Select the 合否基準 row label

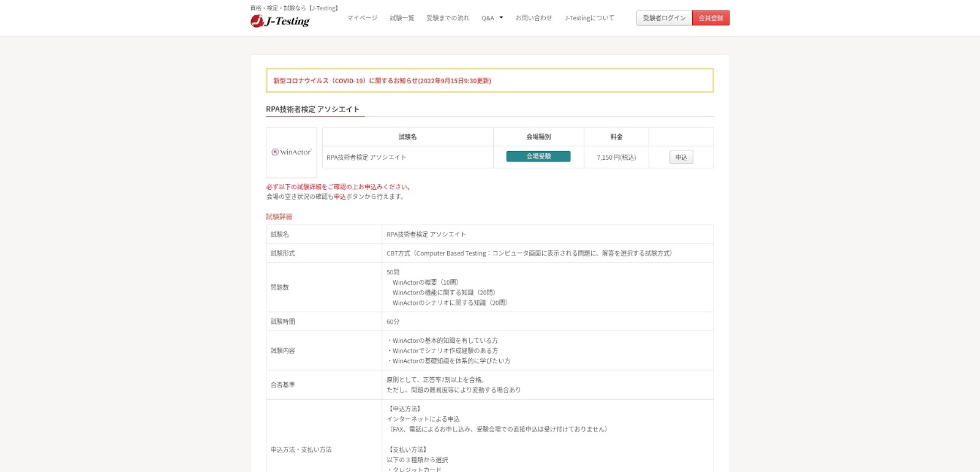pyautogui.click(x=283, y=385)
